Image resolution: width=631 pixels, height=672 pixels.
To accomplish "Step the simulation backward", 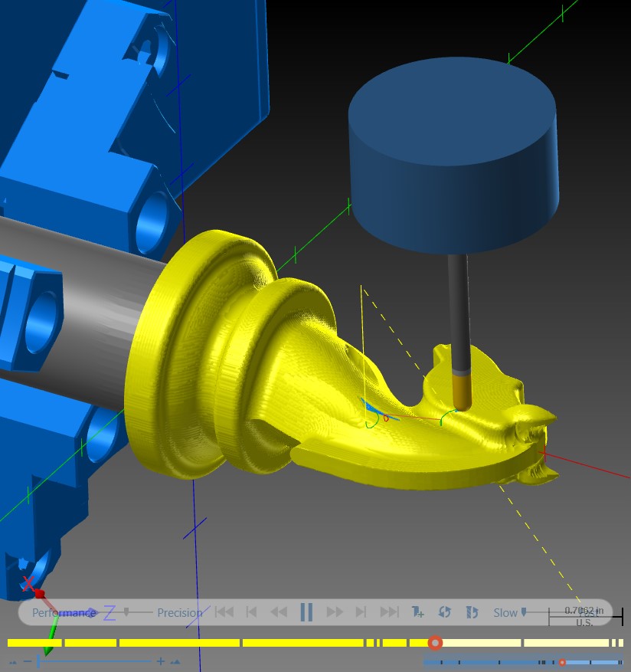I will (280, 611).
